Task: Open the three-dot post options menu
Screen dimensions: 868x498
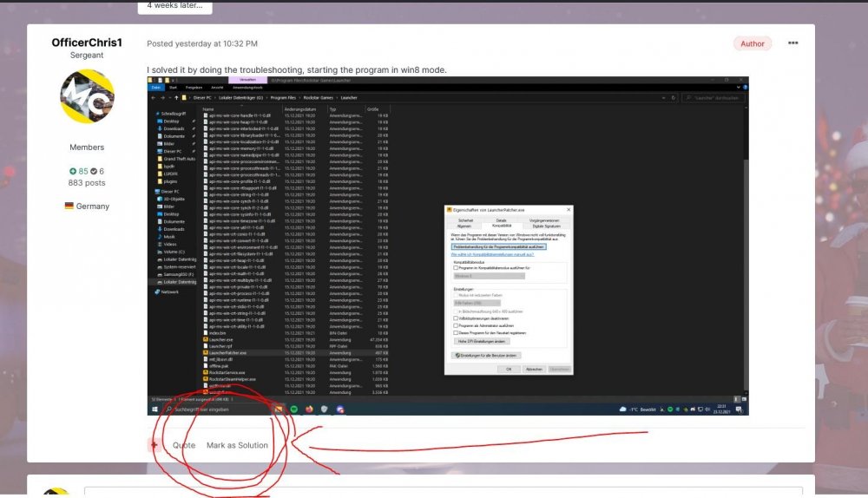Action: (792, 43)
